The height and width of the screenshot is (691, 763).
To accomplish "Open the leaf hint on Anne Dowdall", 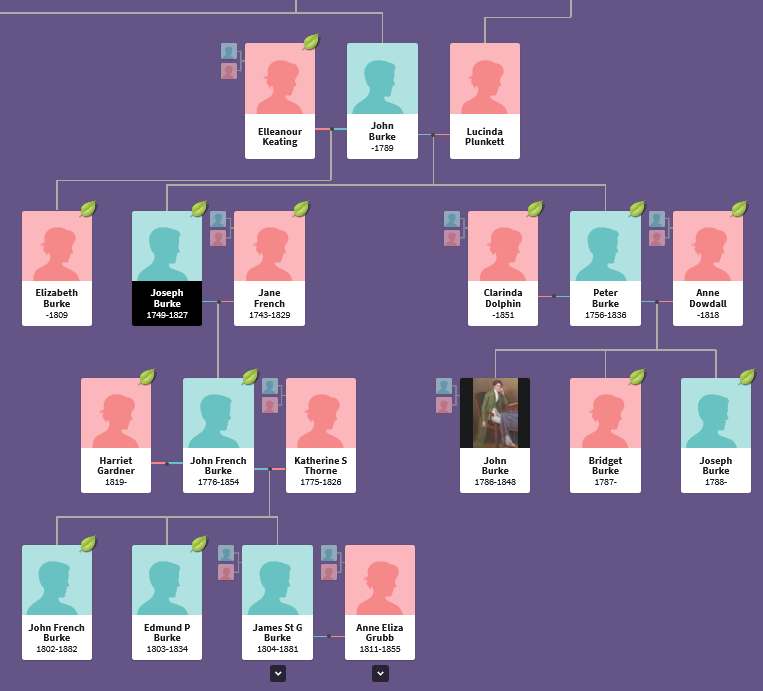I will [739, 209].
